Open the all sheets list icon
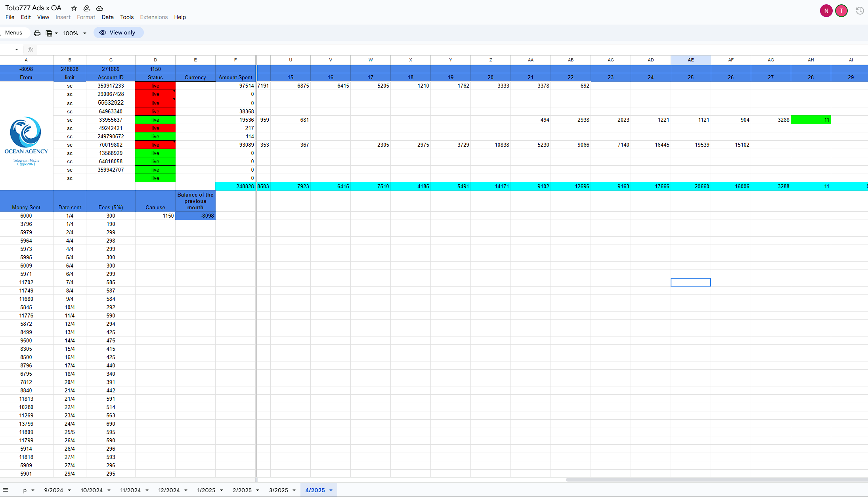The width and height of the screenshot is (868, 497). point(6,490)
